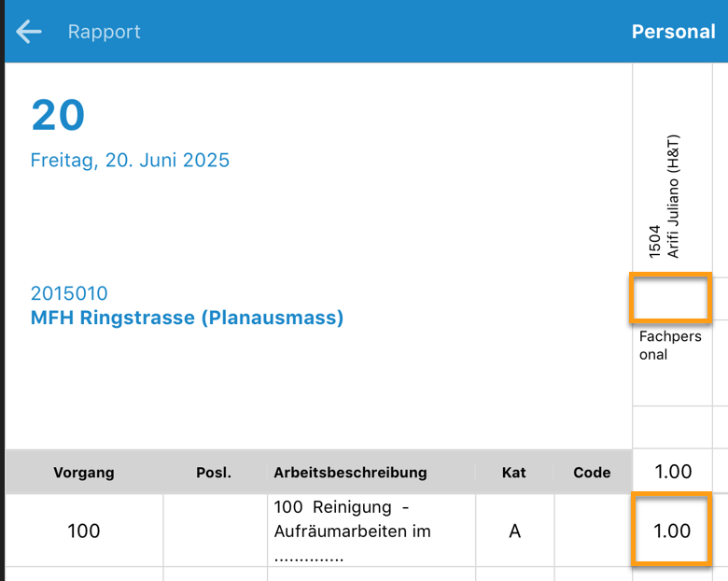Click the large date number 20

(58, 115)
